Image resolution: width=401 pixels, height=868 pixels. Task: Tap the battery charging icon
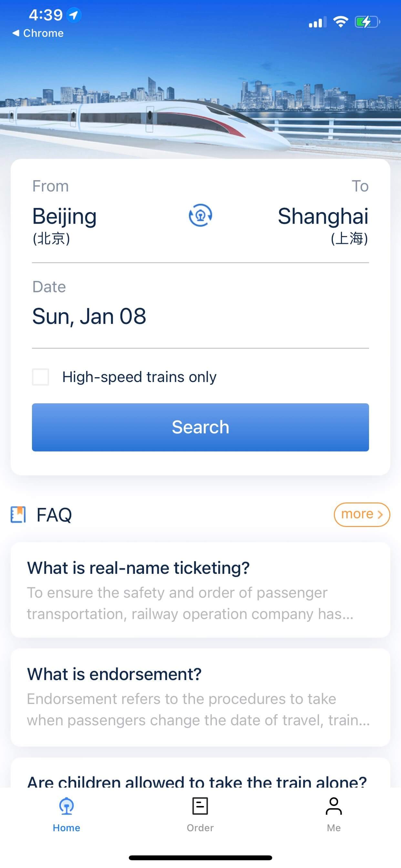tap(367, 22)
